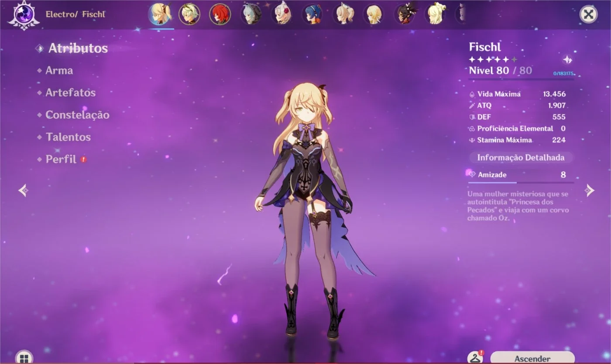Open the grid menu icon at bottom left

(x=24, y=357)
